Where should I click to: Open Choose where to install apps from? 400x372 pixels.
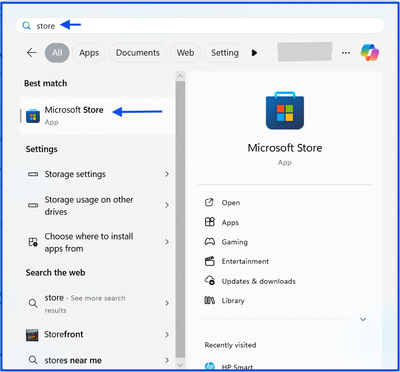(97, 242)
